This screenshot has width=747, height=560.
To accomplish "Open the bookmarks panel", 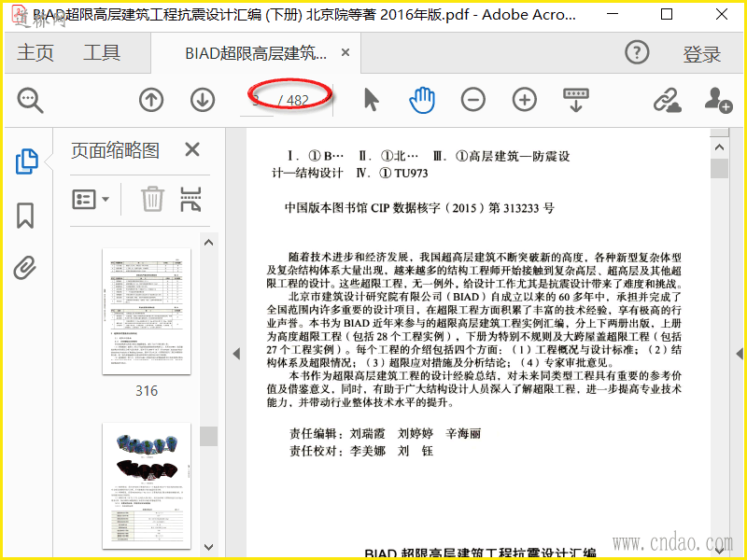I will click(25, 216).
